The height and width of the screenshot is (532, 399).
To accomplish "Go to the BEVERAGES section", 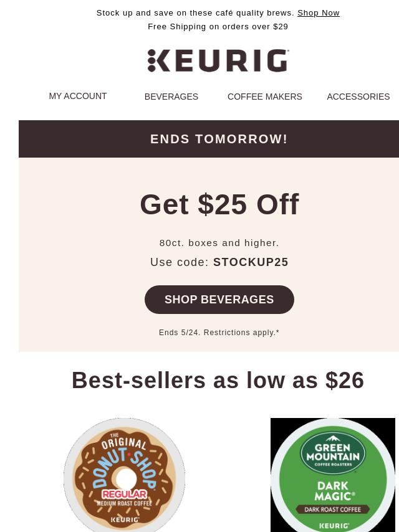I will [171, 97].
